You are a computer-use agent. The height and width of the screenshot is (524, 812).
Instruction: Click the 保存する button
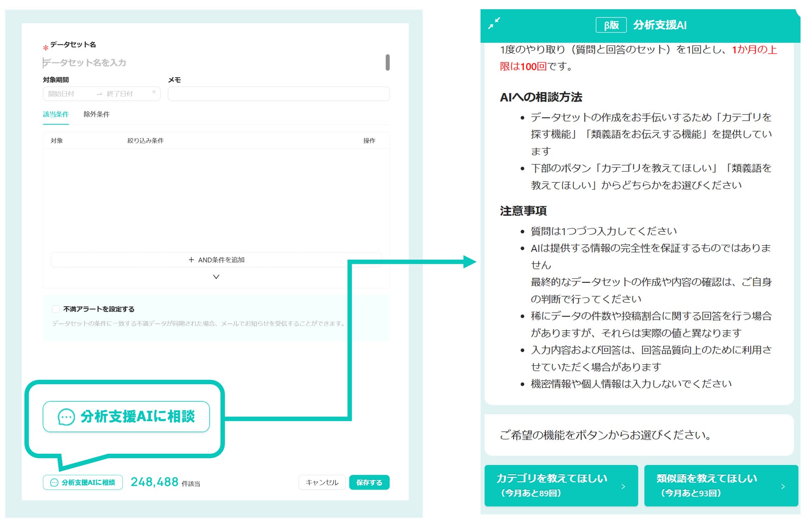point(369,482)
